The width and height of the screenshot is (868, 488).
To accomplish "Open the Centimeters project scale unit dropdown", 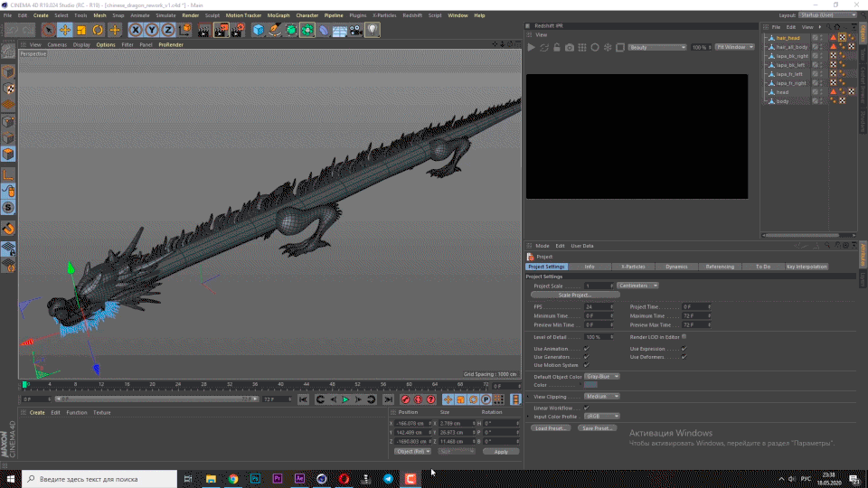I will 638,286.
